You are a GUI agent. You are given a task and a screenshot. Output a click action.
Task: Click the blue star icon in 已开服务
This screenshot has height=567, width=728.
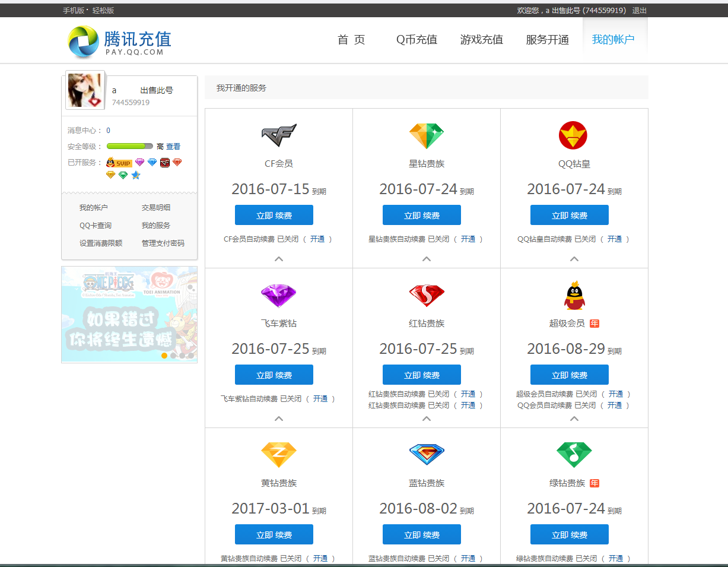click(x=136, y=175)
